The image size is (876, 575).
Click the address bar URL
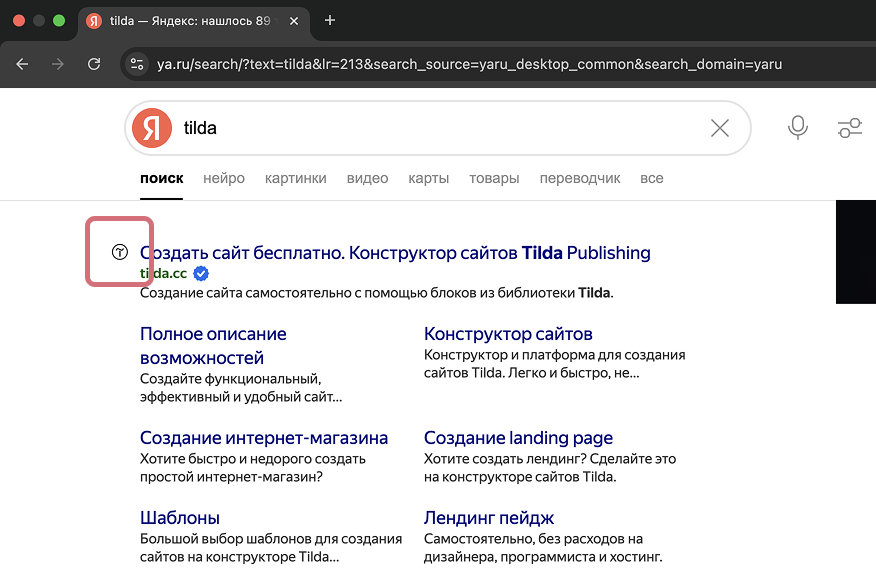[469, 64]
